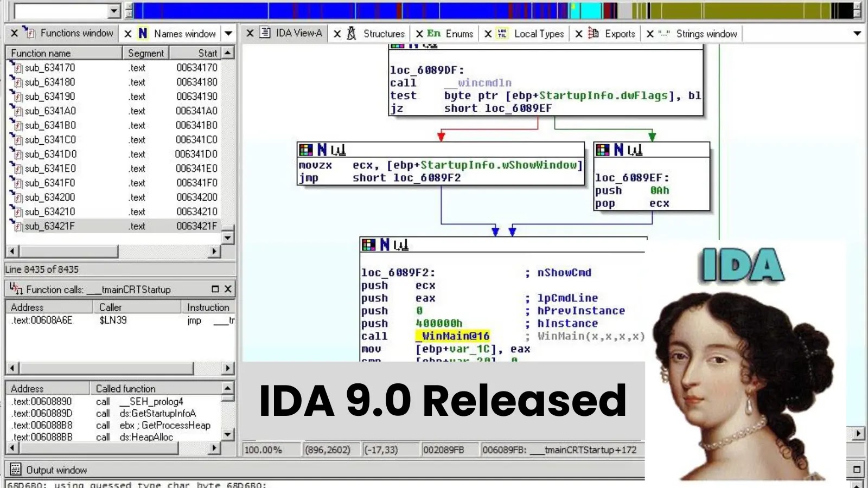Close the Exports tab
The image size is (868, 488).
tap(579, 34)
